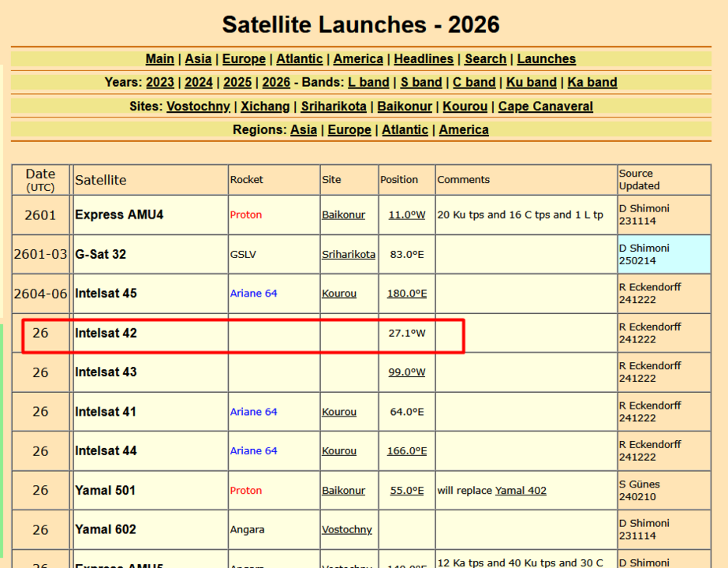
Task: Open 180.0°E position link
Action: point(407,293)
